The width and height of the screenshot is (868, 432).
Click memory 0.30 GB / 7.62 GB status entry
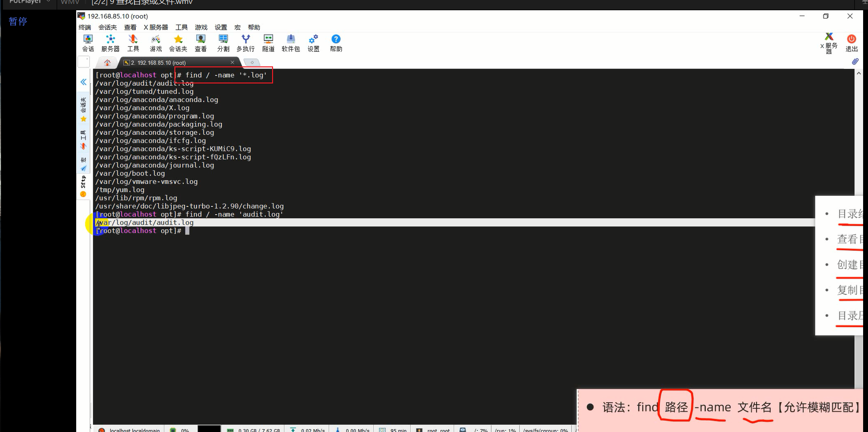point(254,430)
